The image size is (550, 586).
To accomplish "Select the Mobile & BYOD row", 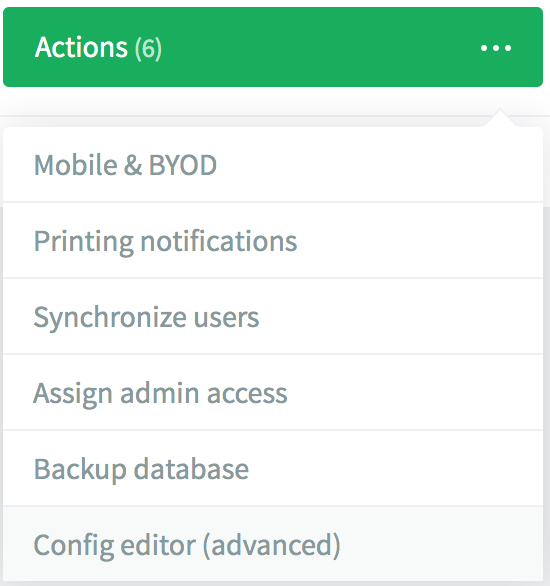I will pos(273,165).
